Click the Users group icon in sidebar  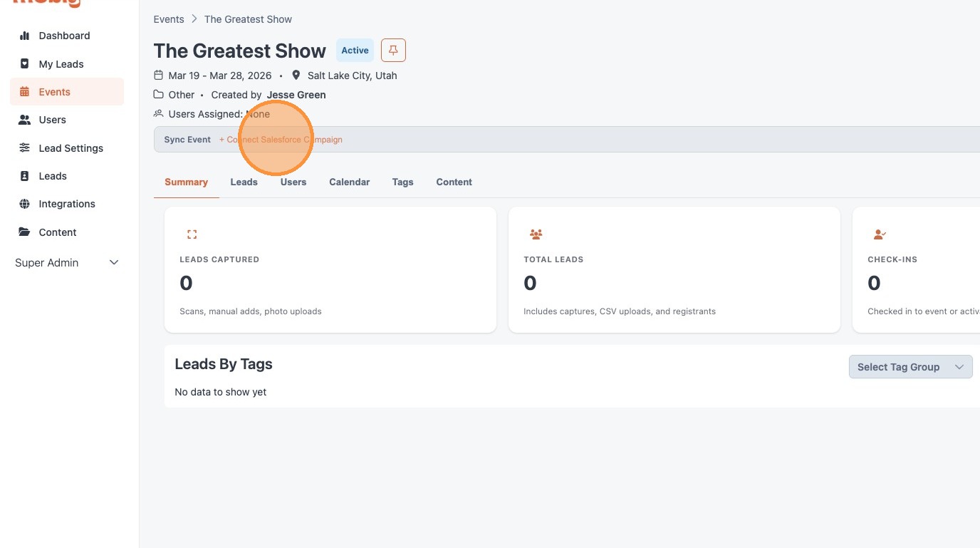(x=25, y=120)
